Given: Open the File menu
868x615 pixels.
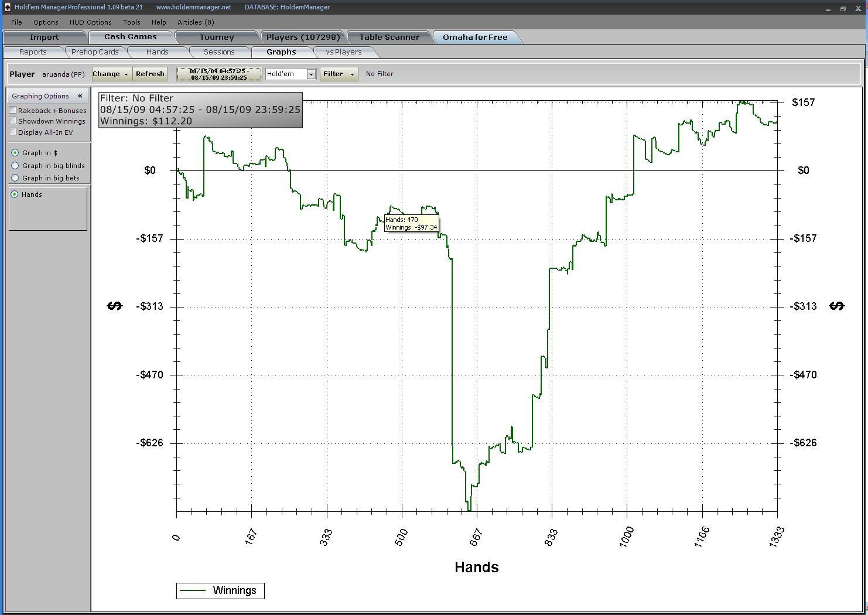Looking at the screenshot, I should 16,22.
